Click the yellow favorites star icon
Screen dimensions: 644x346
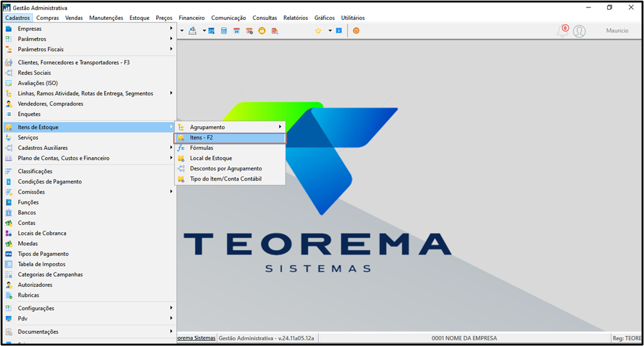[318, 30]
